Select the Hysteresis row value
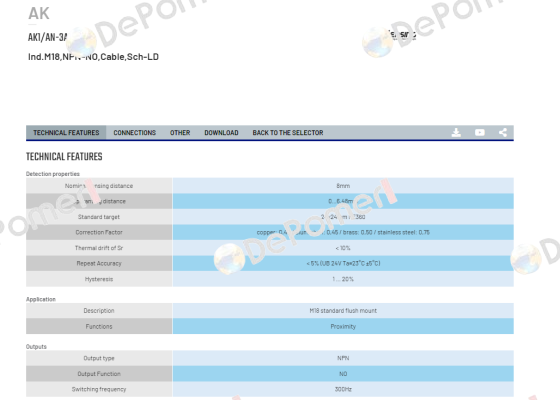The height and width of the screenshot is (400, 560). tap(343, 279)
